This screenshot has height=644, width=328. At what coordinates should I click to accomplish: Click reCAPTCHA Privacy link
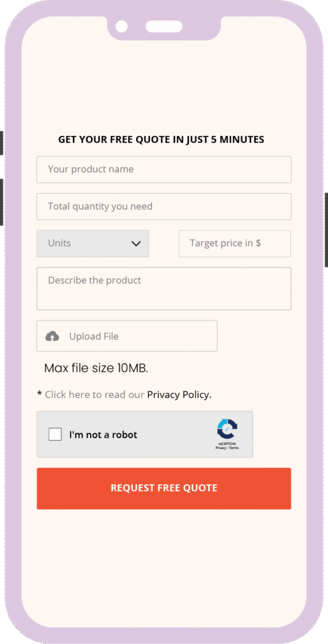point(222,448)
